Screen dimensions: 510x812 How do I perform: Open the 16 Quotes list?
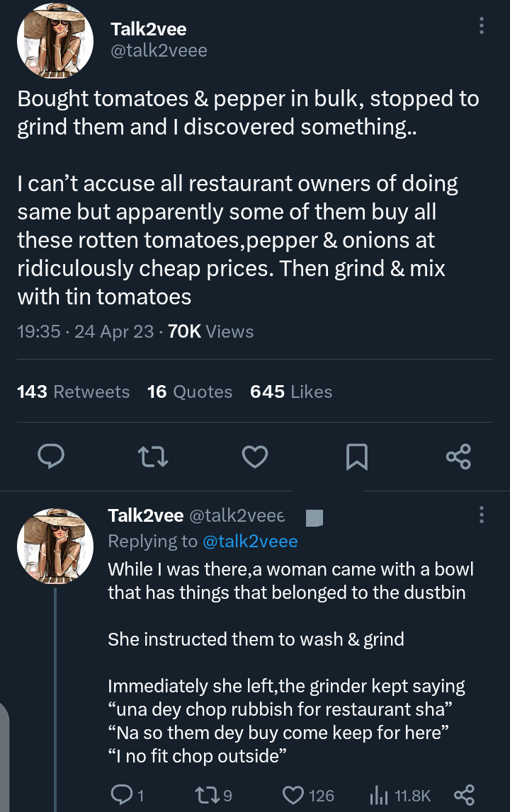[189, 392]
